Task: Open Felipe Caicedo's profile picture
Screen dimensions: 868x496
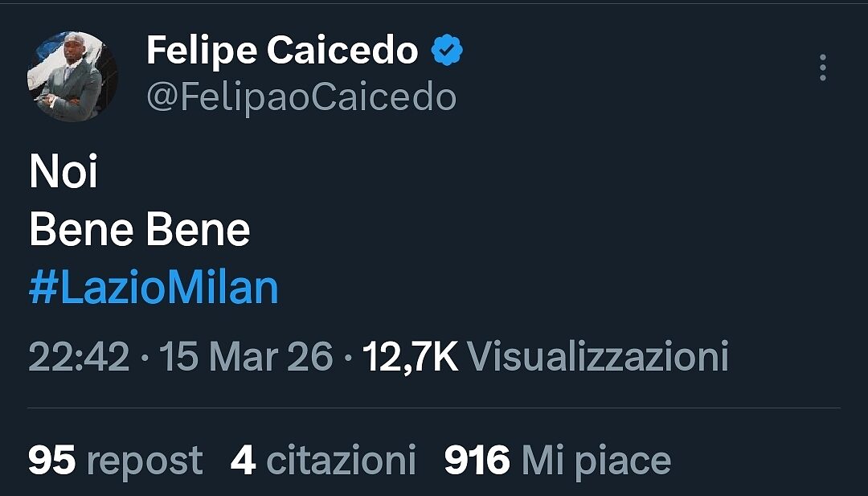Action: click(x=72, y=77)
